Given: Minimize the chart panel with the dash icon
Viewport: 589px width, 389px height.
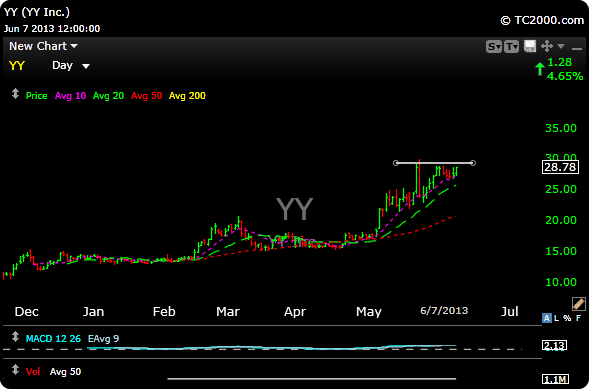Looking at the screenshot, I should 577,48.
